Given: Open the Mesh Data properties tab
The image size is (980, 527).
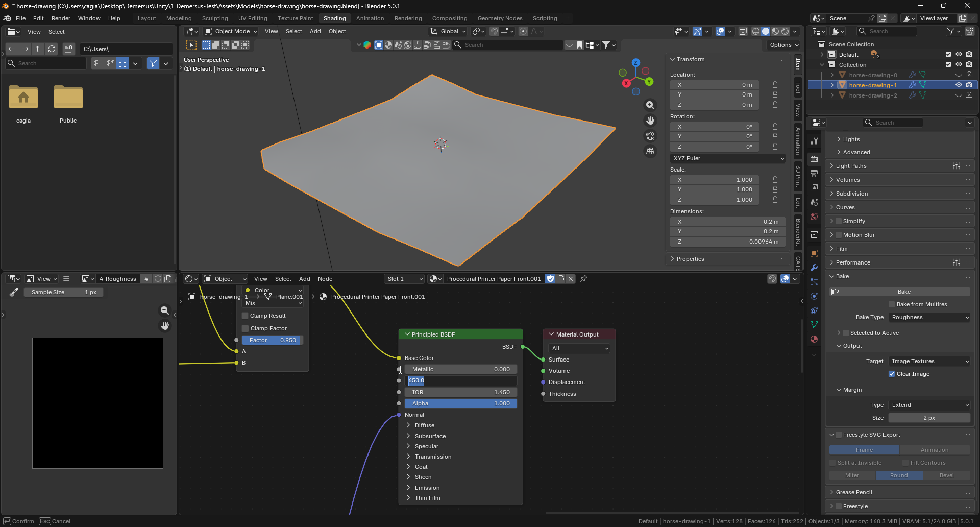Looking at the screenshot, I should tap(814, 325).
